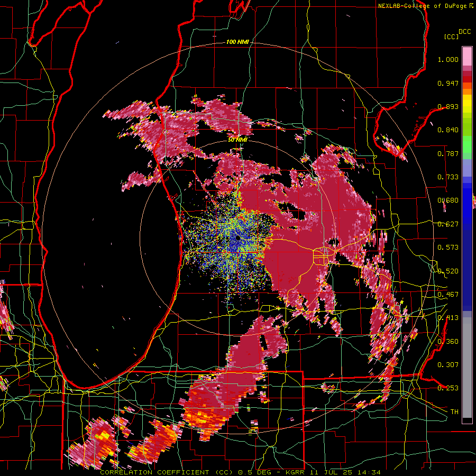Pick the light pink top color bar segment
Screen dimensions: 476x476
467,56
